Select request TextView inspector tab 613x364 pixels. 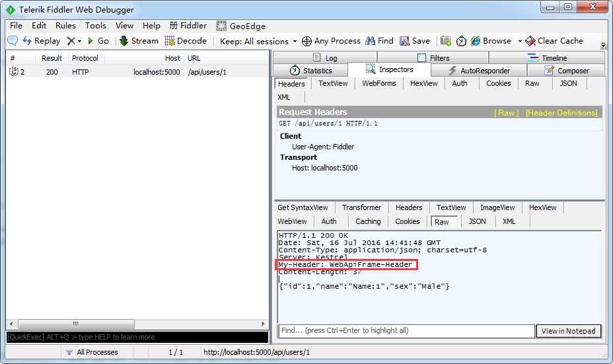click(x=333, y=83)
